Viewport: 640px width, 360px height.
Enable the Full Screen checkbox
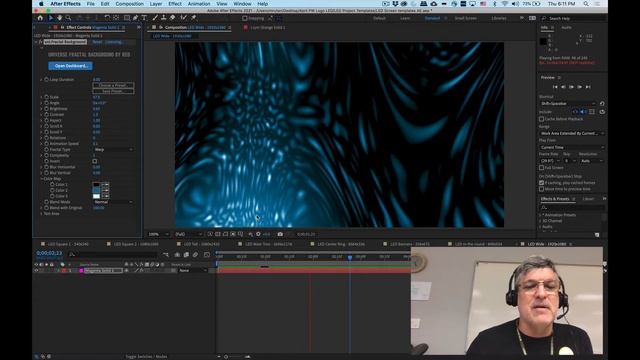pyautogui.click(x=542, y=168)
